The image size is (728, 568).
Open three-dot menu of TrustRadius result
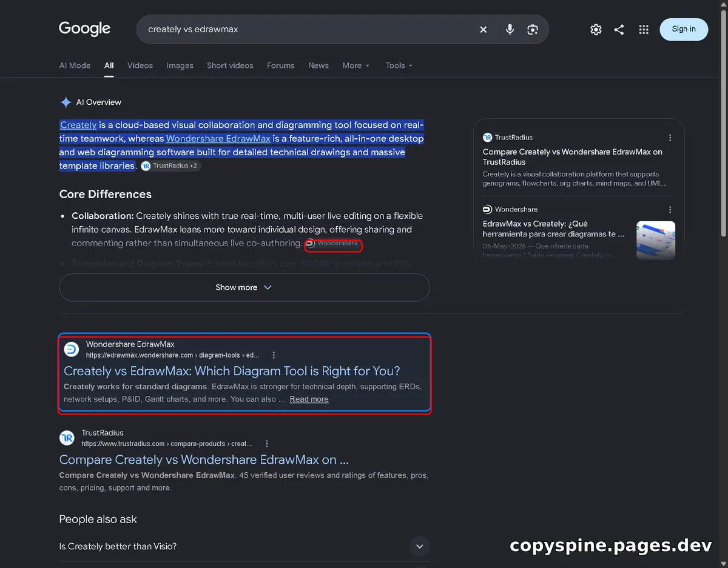pos(267,444)
